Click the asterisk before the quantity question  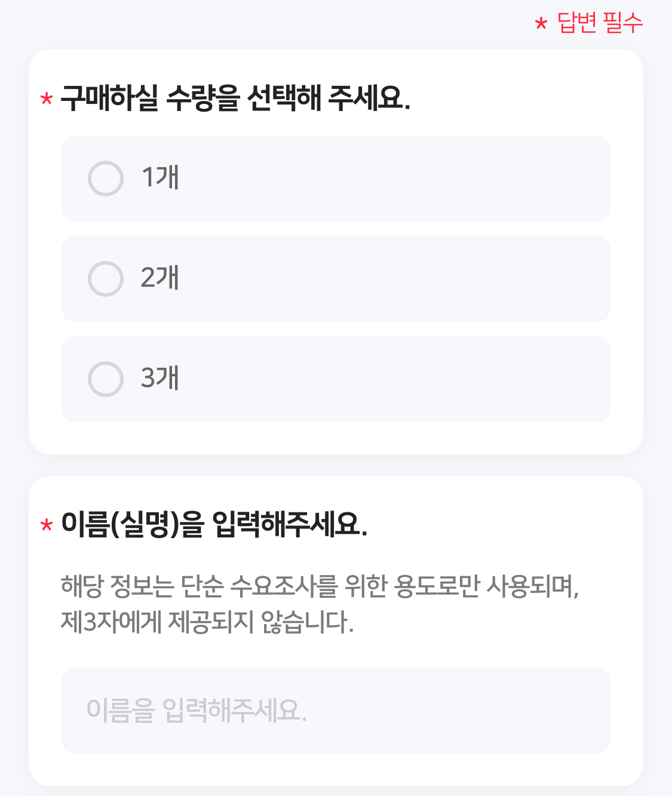tap(47, 99)
